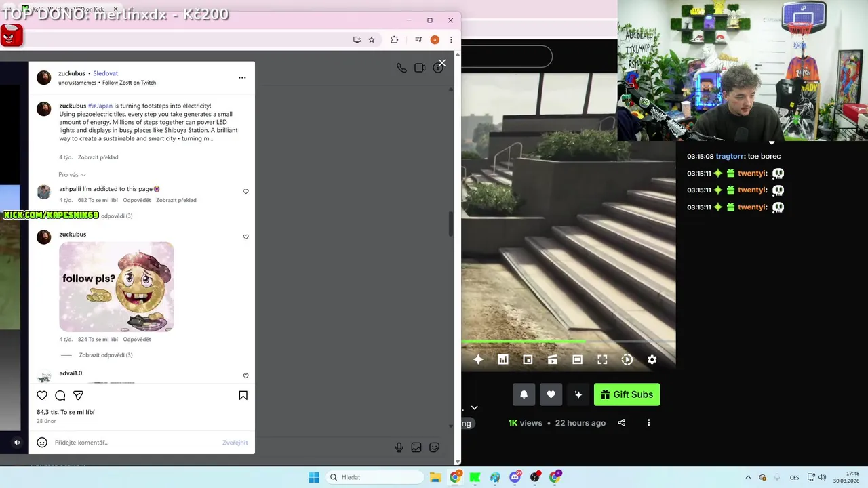Click the sparkle button beside Gift Subs
This screenshot has height=488, width=868.
(x=578, y=394)
